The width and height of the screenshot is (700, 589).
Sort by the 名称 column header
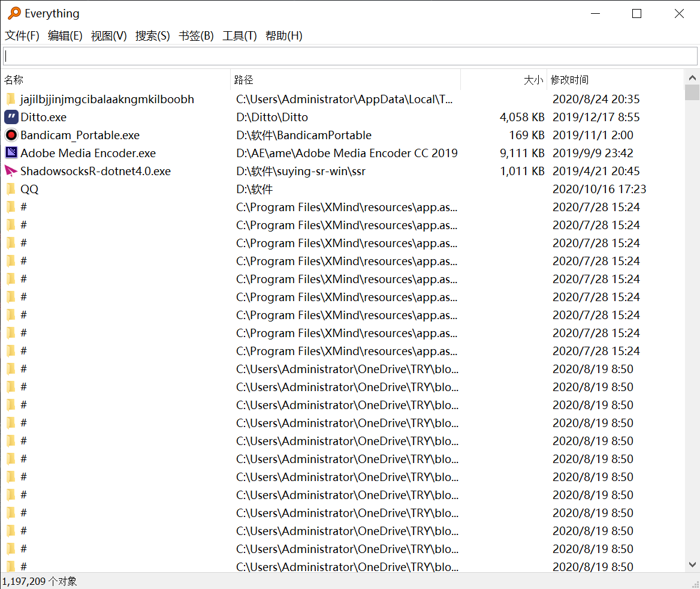[116, 80]
